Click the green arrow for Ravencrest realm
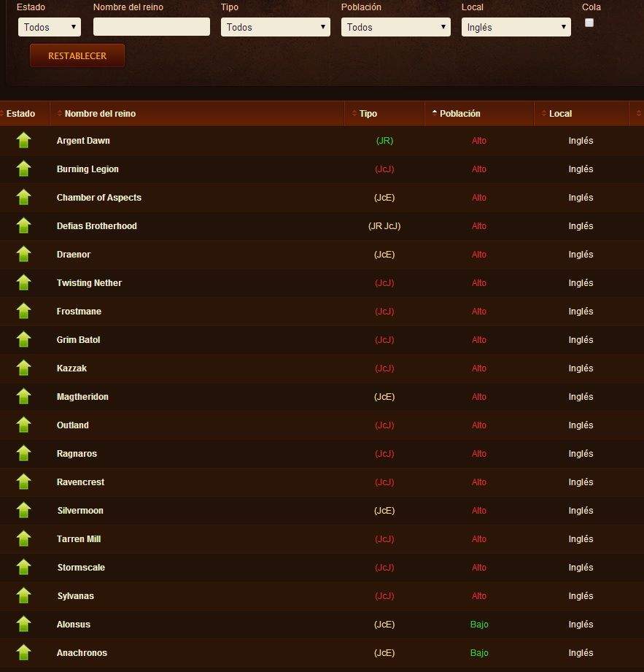This screenshot has width=644, height=672. 23,482
